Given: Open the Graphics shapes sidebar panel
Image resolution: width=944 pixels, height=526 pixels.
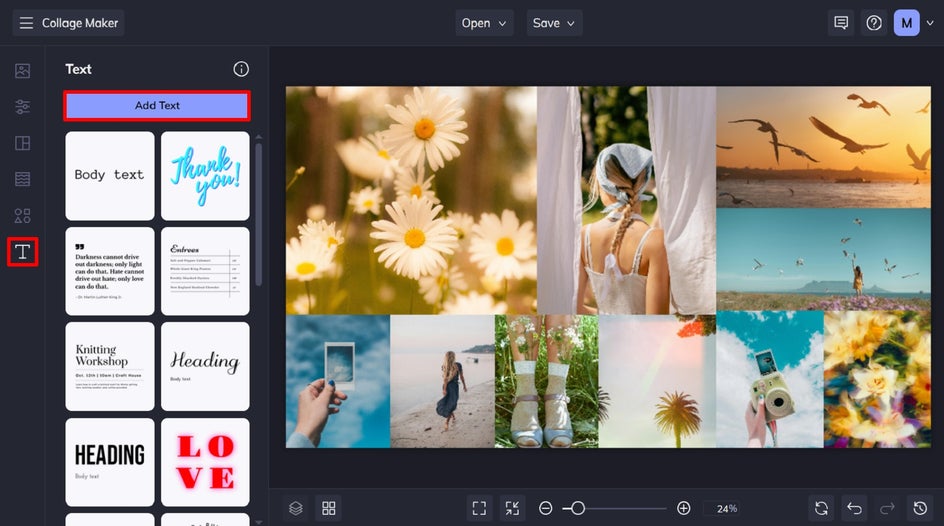Looking at the screenshot, I should [x=22, y=215].
